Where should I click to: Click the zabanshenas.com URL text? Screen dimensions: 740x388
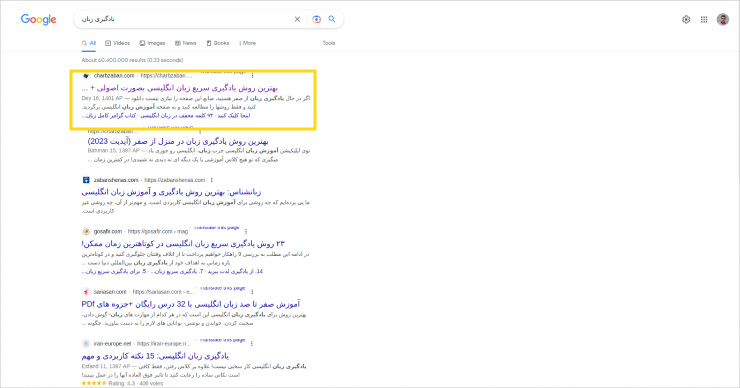[x=175, y=180]
